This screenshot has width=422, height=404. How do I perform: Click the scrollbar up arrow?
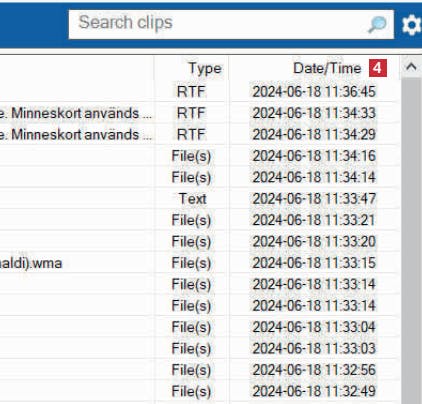411,67
